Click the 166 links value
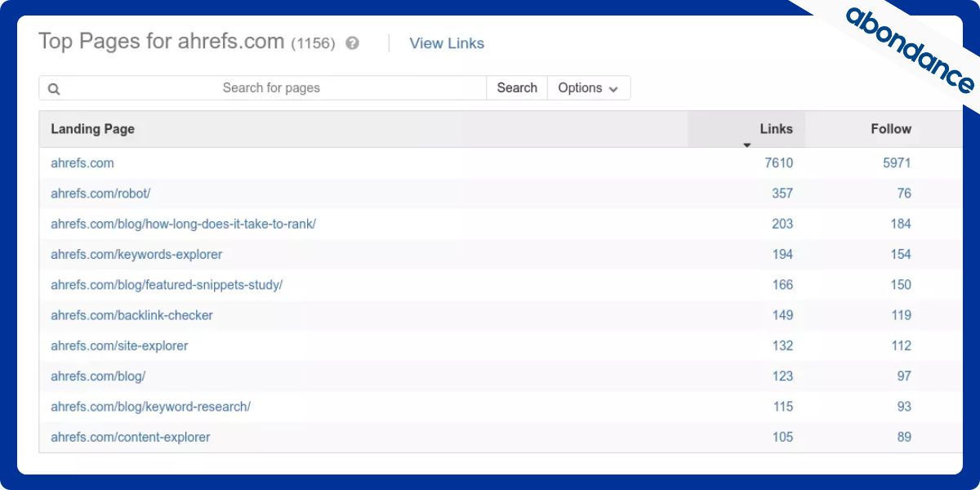The image size is (980, 490). pyautogui.click(x=782, y=285)
